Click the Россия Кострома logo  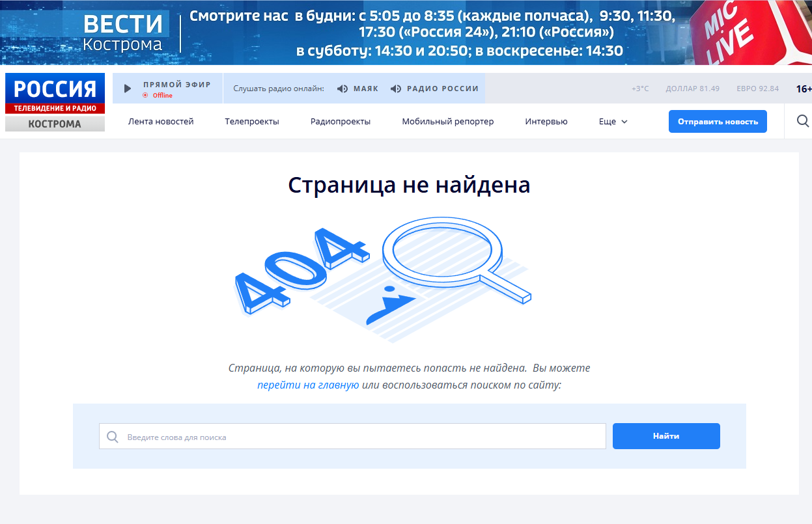(55, 103)
